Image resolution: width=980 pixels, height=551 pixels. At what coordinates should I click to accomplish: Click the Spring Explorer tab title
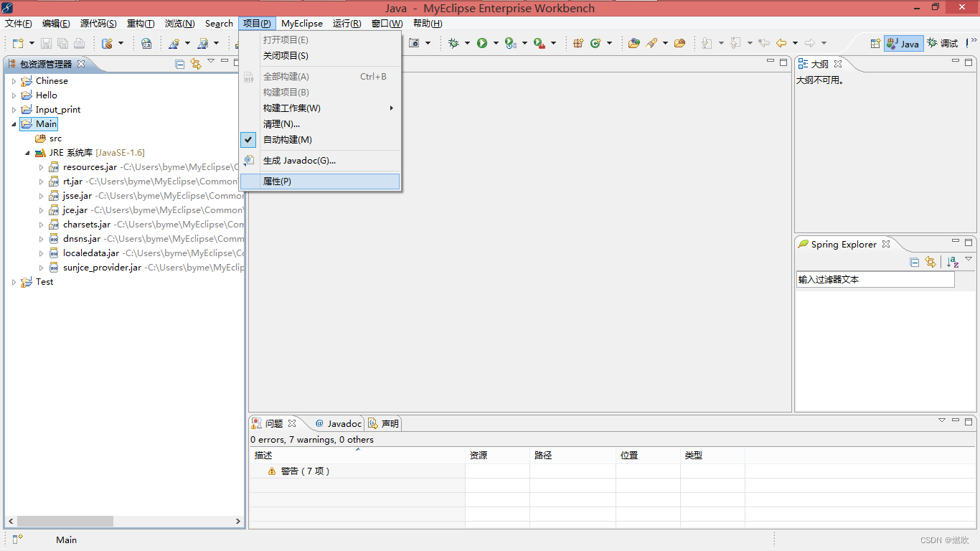coord(844,245)
